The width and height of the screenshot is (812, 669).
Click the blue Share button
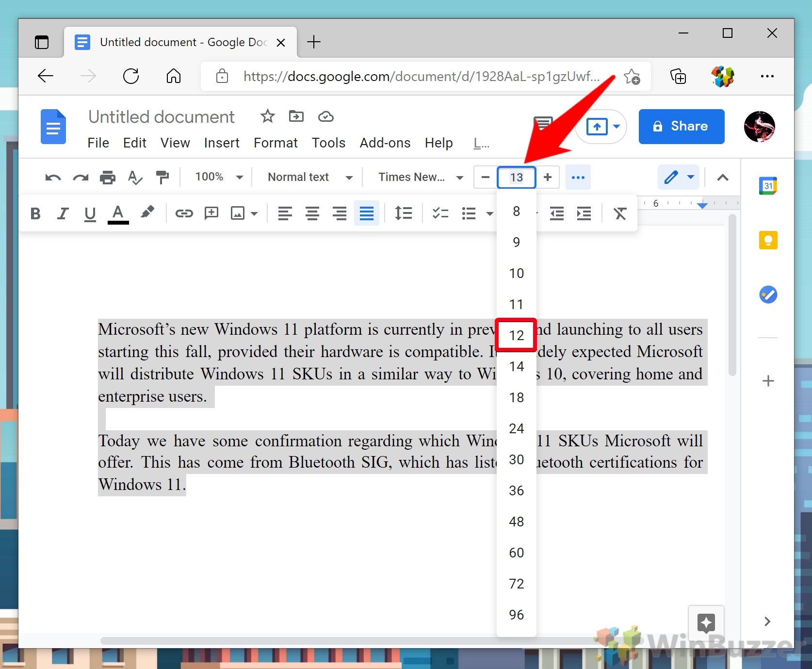(x=682, y=126)
